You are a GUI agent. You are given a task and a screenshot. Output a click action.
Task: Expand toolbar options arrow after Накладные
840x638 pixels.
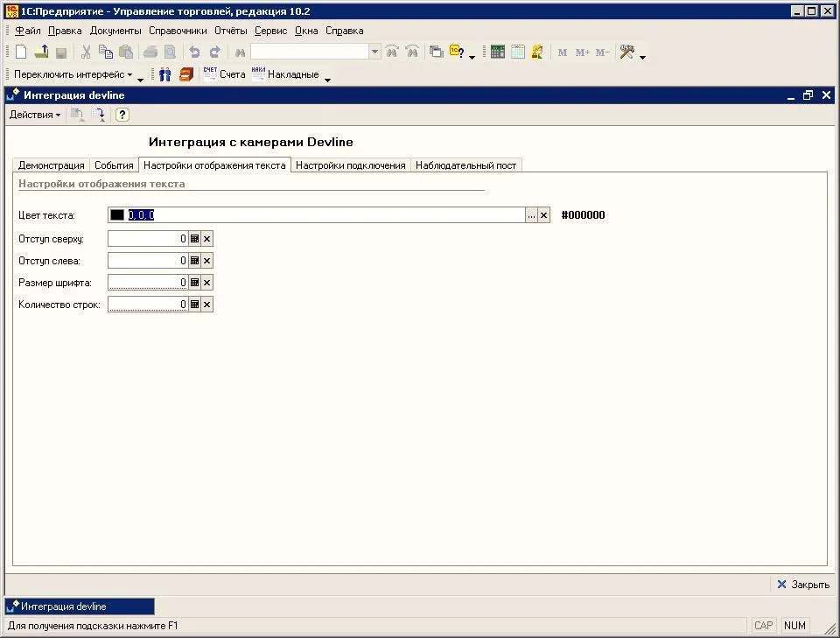[x=328, y=80]
